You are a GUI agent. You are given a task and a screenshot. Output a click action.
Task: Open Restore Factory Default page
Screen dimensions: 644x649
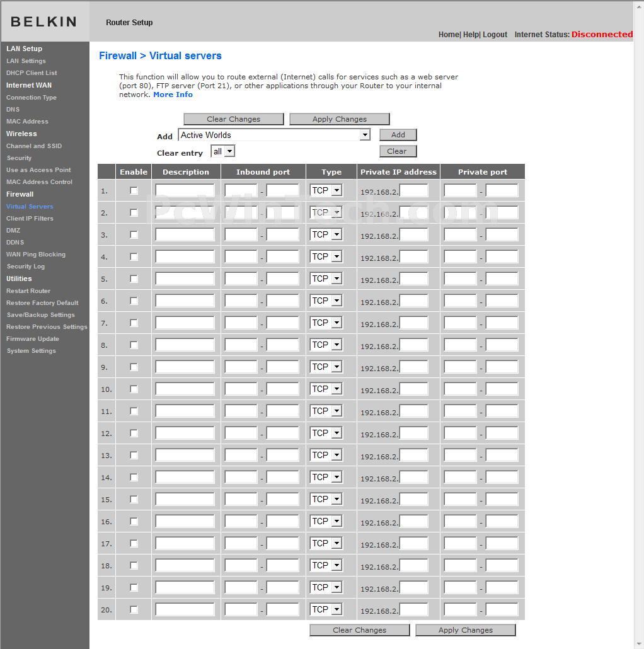click(x=42, y=303)
